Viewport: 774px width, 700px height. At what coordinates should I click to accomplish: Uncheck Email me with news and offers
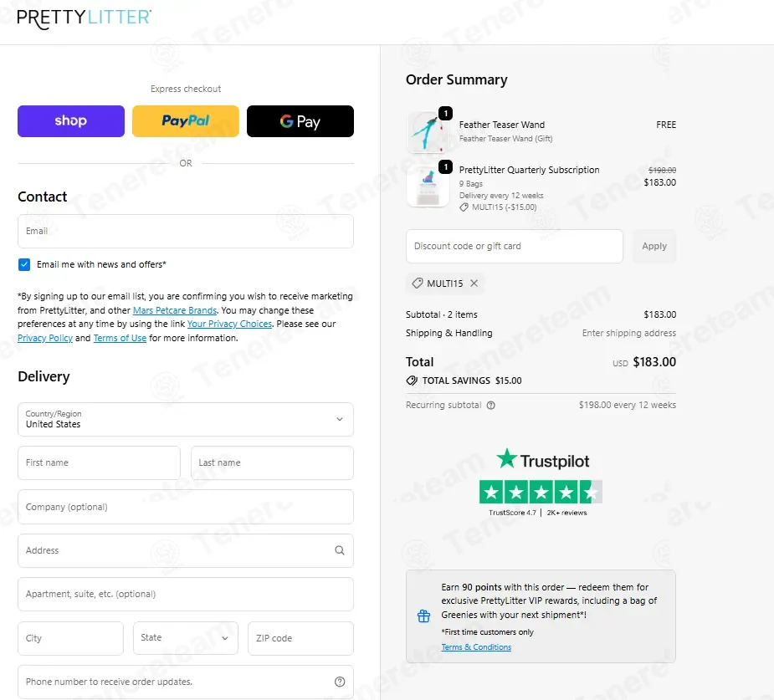(24, 264)
